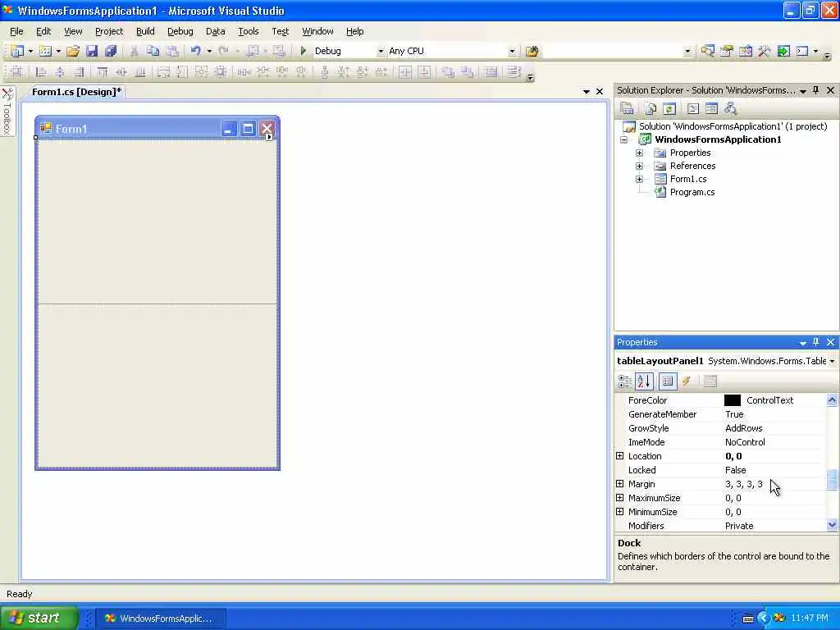The image size is (840, 630).
Task: Open the smart tag arrow on tableLayoutPanel1
Action: [x=269, y=137]
